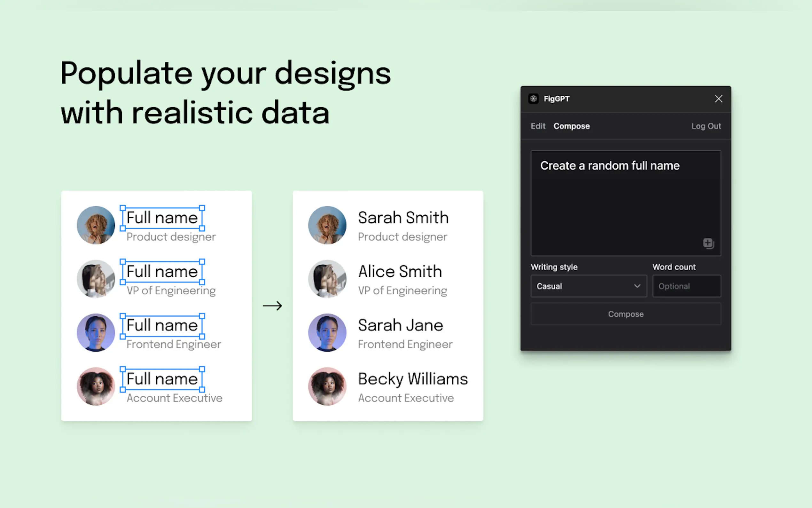Close the FigGPT plugin panel

coord(718,99)
